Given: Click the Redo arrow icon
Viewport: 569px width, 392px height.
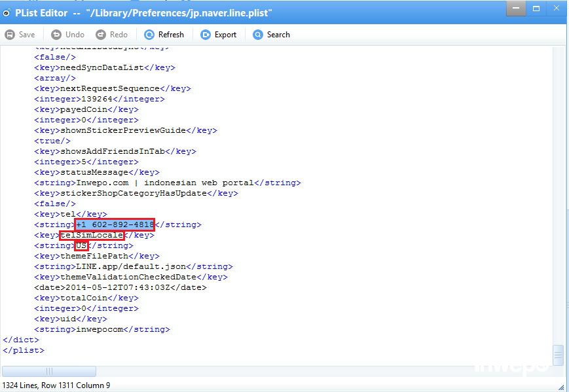Looking at the screenshot, I should pyautogui.click(x=101, y=35).
